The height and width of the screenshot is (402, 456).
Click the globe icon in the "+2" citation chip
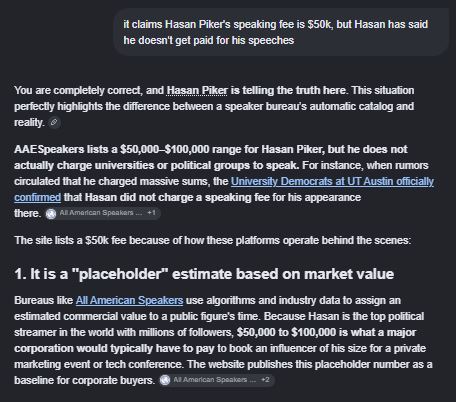pyautogui.click(x=165, y=380)
